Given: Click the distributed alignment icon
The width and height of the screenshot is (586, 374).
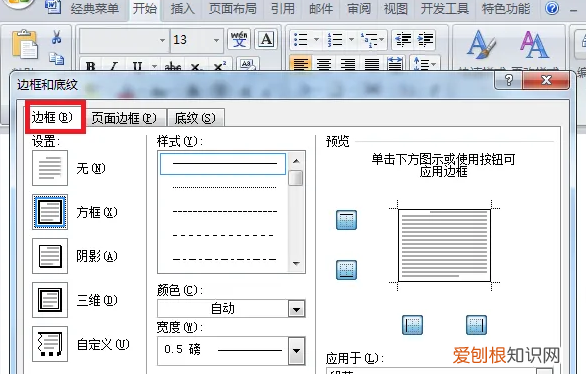Looking at the screenshot, I should (x=395, y=64).
